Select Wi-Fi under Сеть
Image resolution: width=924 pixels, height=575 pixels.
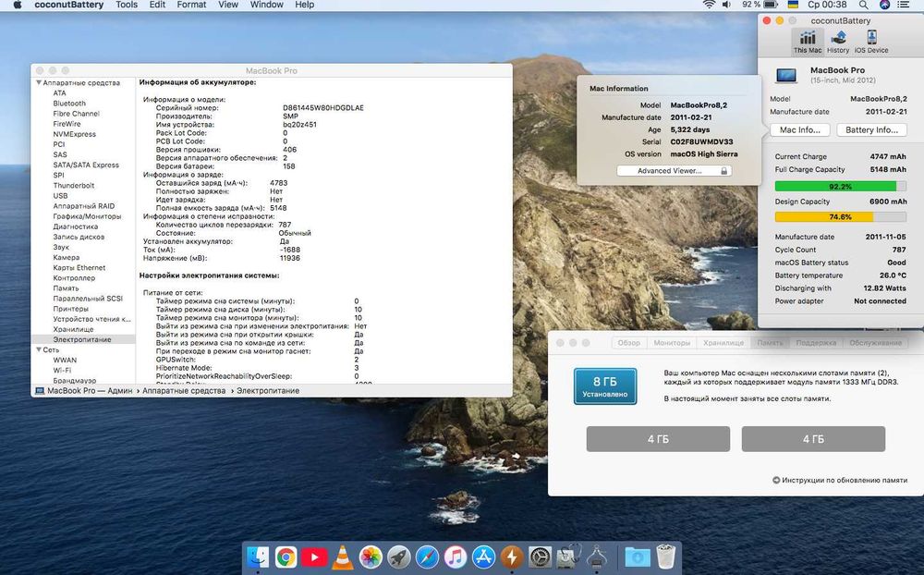coord(62,371)
